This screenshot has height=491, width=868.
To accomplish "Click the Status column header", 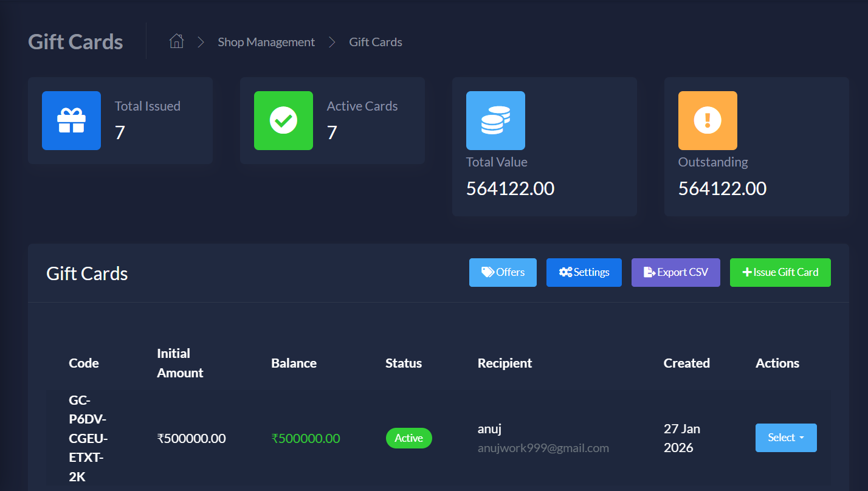I will (403, 363).
